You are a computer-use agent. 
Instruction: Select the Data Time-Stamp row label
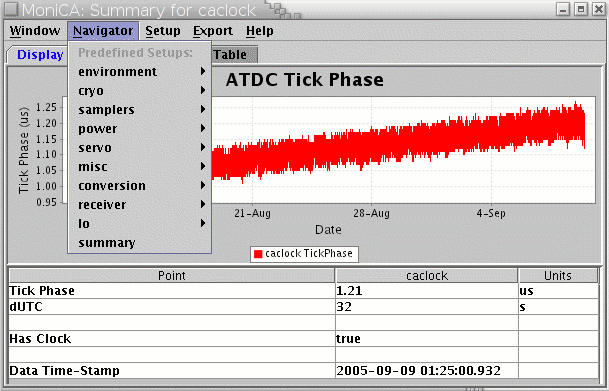64,370
